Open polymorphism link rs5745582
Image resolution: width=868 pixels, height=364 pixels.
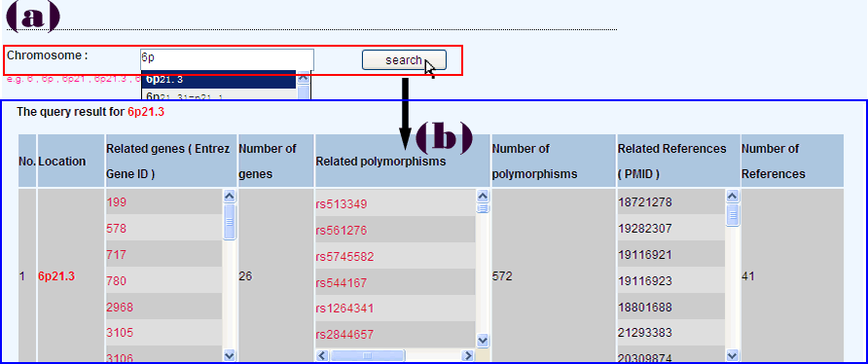[344, 257]
